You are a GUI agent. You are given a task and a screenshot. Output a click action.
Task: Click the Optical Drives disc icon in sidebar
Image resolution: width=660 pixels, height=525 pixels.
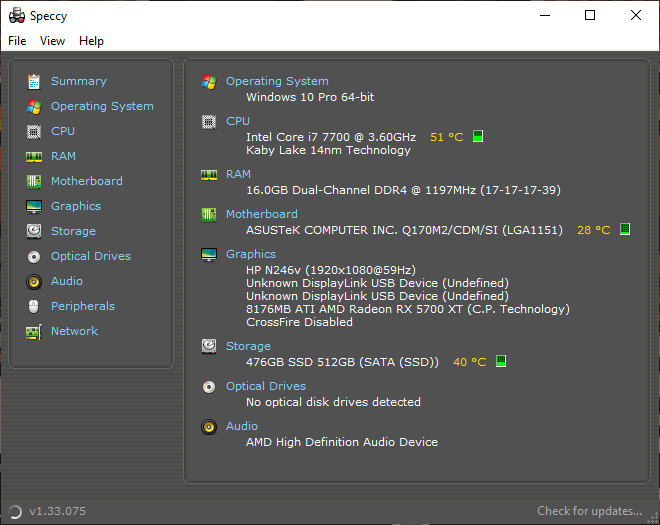(34, 256)
